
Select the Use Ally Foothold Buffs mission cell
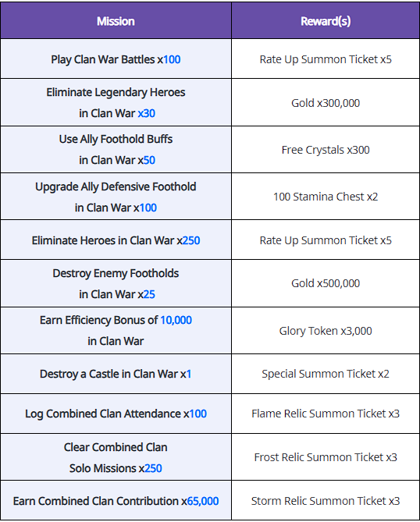point(116,150)
